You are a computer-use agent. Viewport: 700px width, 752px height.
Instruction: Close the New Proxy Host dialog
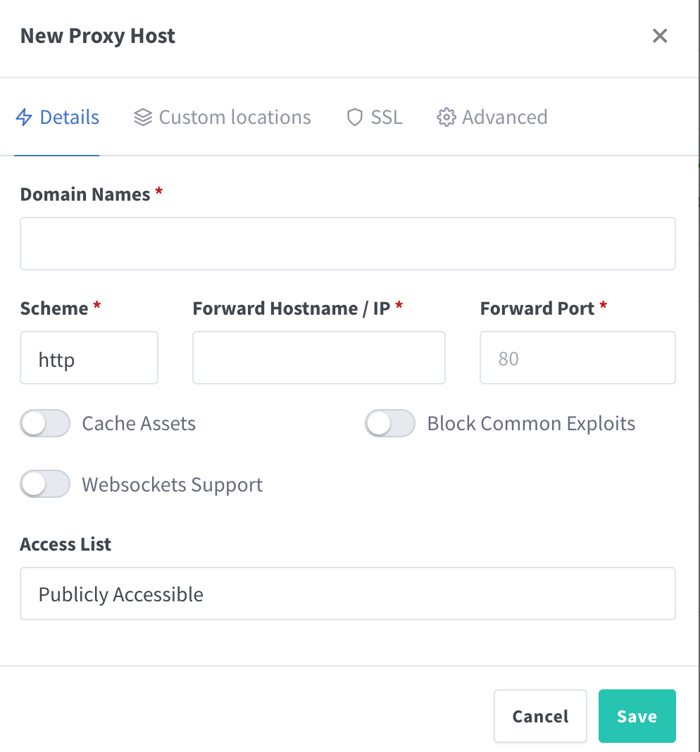(x=660, y=36)
